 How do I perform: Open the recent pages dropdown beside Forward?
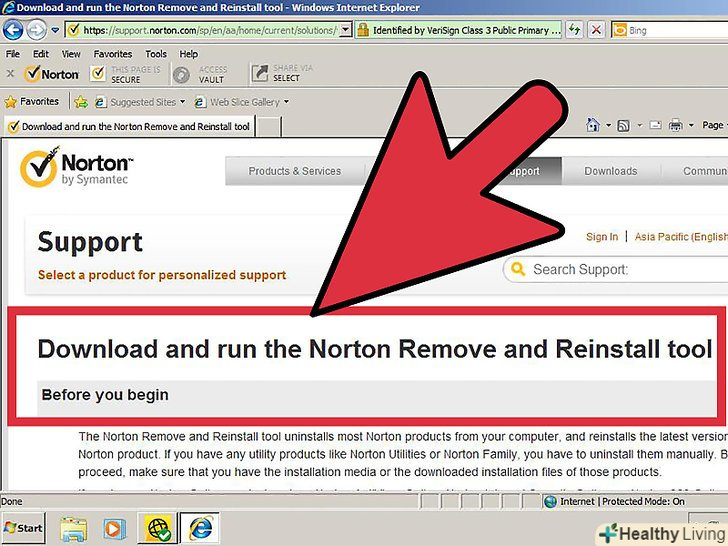[x=55, y=30]
